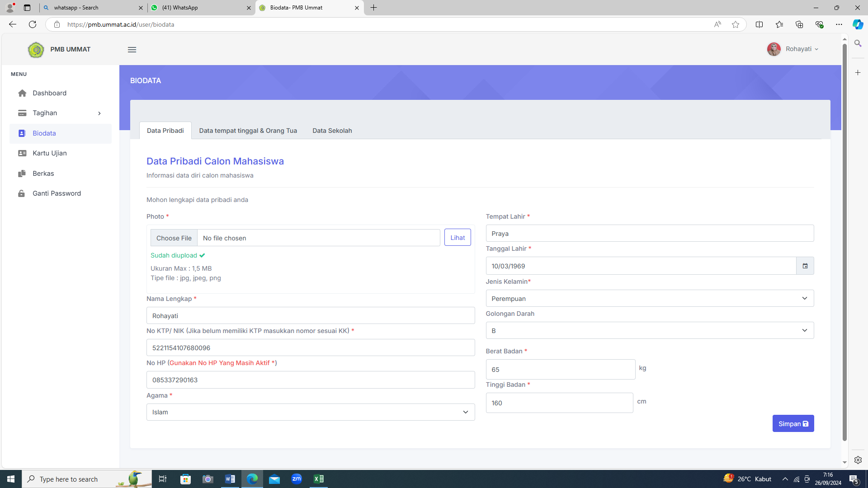Open Berkas in the sidebar menu

coord(43,174)
